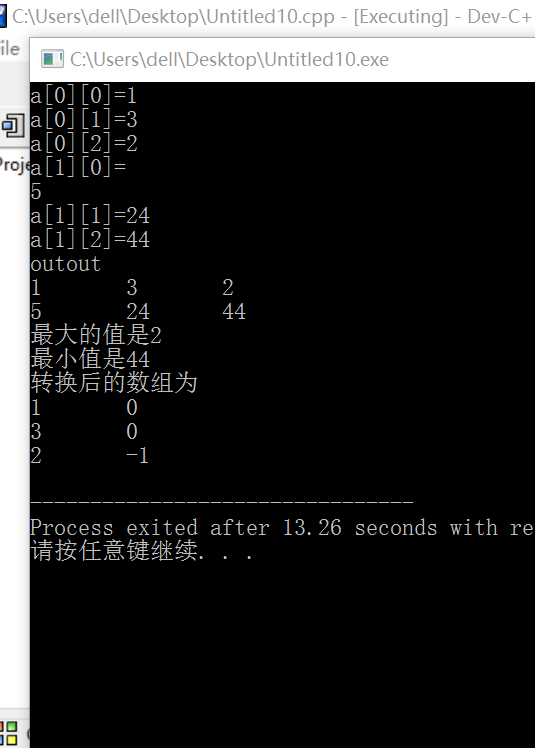The height and width of the screenshot is (748, 535).
Task: Click the "转换后的数组为" output line
Action: [x=114, y=383]
